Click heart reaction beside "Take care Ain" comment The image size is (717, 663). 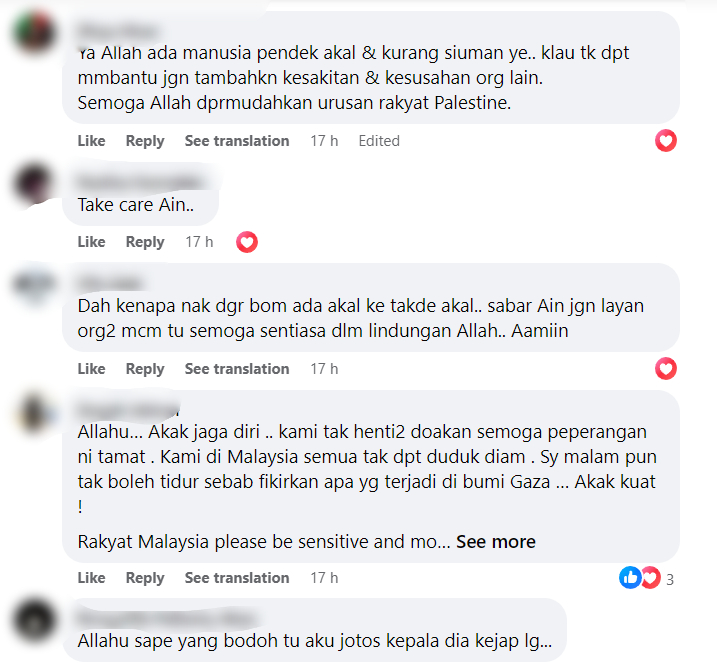click(x=247, y=242)
